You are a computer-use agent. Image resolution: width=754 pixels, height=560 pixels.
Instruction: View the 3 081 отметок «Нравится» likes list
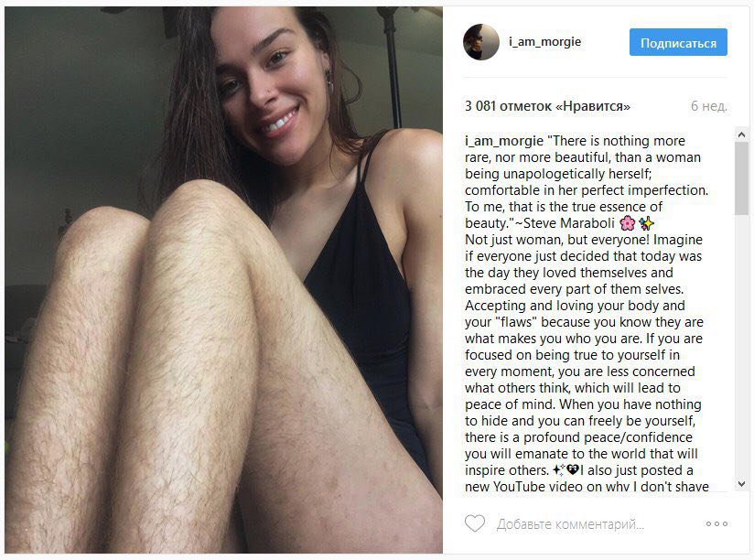tap(547, 106)
